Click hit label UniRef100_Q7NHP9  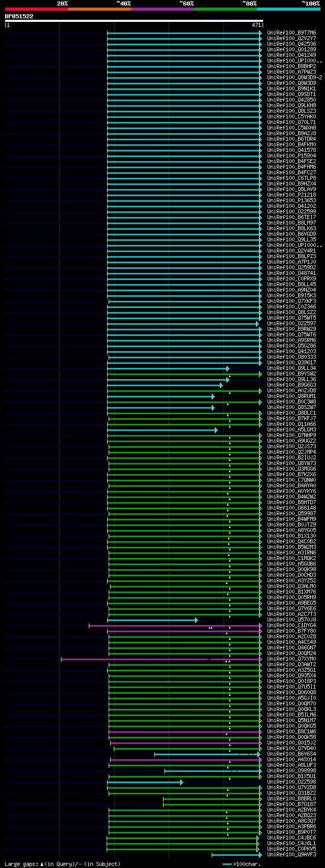291,435
